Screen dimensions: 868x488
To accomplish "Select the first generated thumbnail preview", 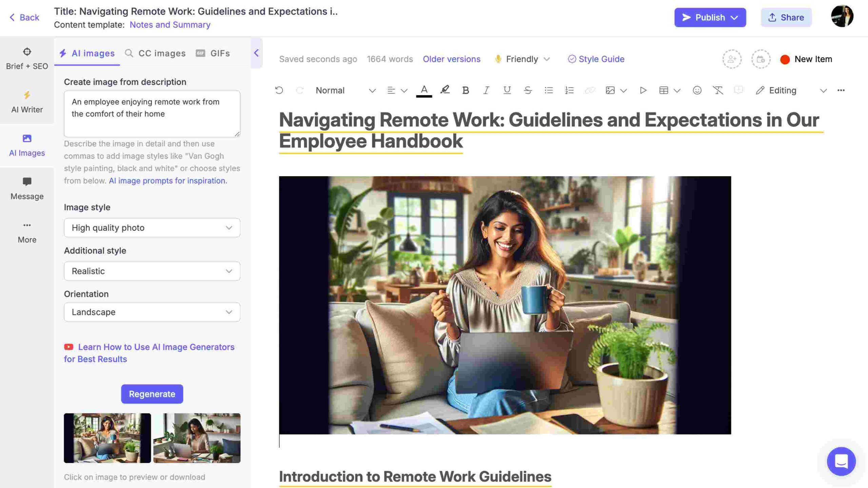I will tap(107, 438).
